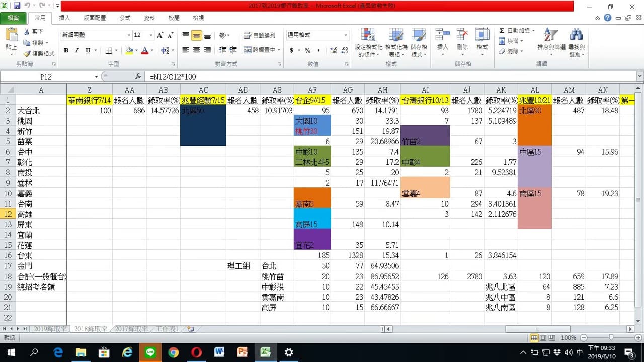
Task: Open Find & Select menu (尋找與選取)
Action: [576, 43]
